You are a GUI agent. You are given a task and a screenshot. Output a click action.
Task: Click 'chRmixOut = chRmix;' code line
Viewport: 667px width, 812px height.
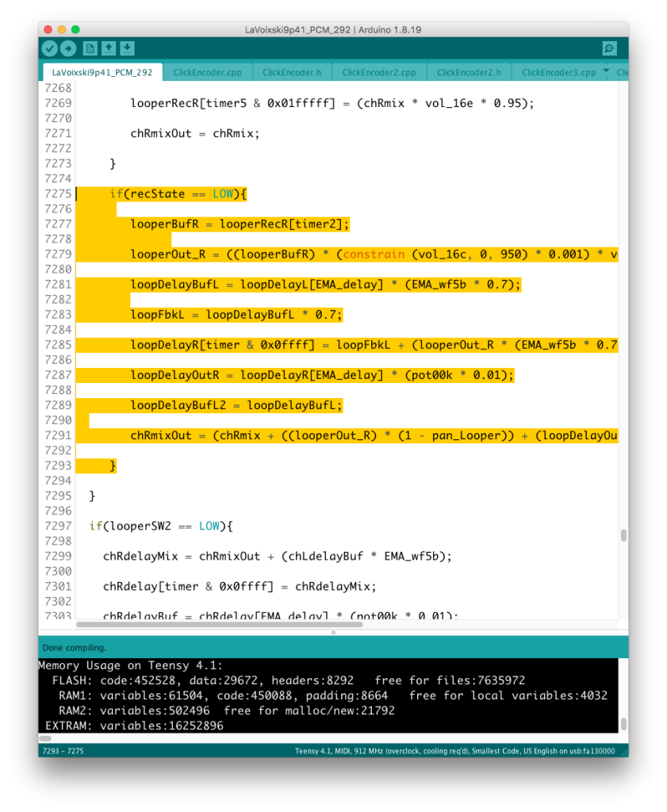(x=195, y=133)
